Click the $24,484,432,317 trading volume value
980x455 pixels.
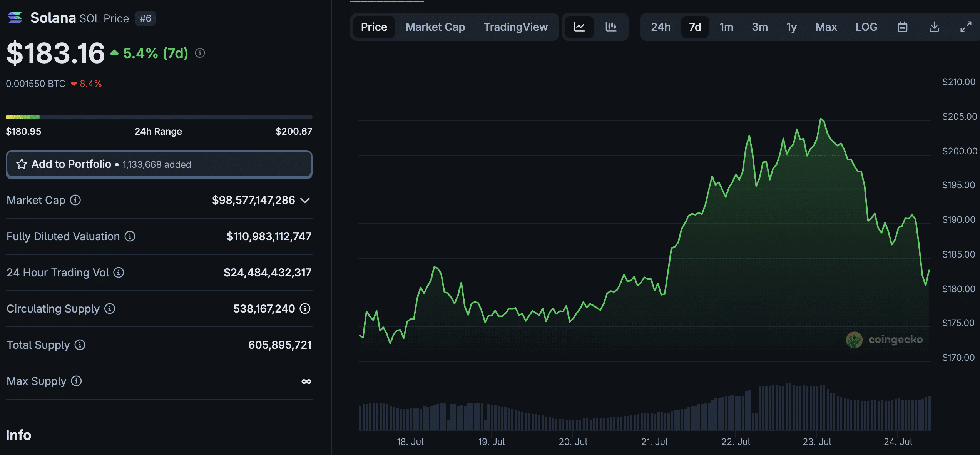pos(268,273)
